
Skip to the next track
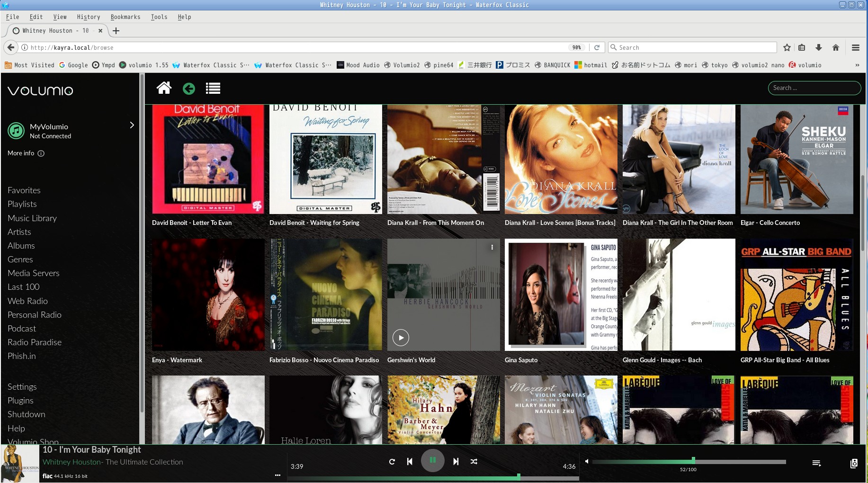pos(456,461)
